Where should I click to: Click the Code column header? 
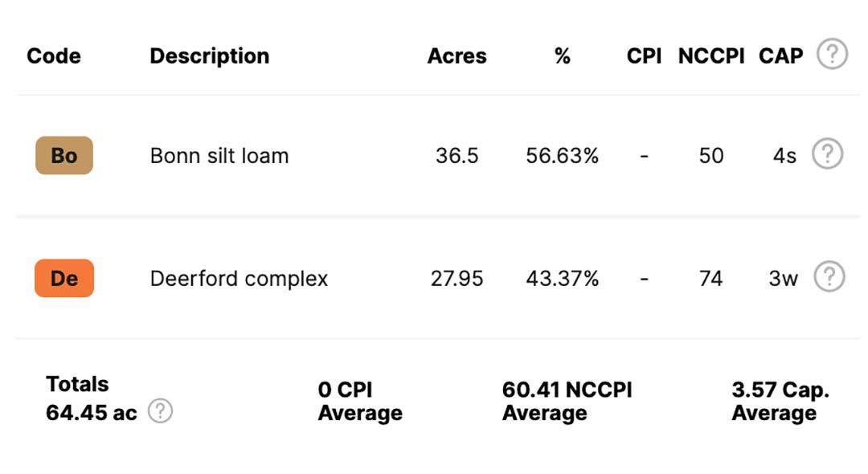tap(54, 56)
